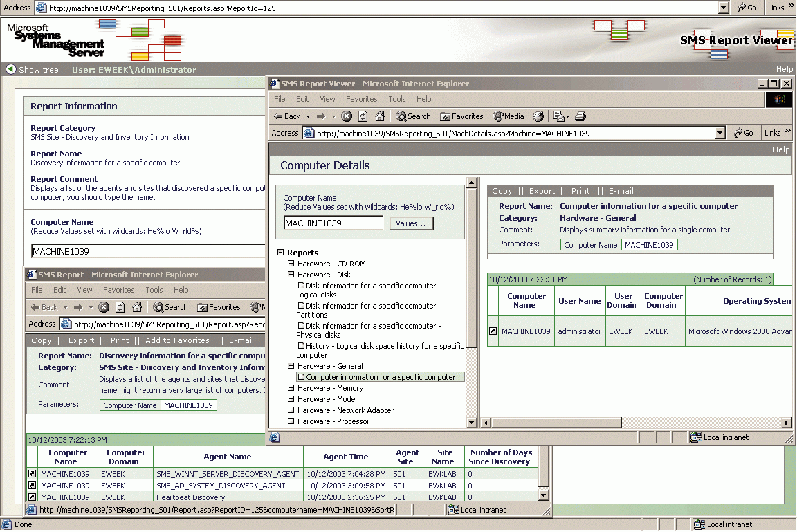Click Favorites button in SMS Report window toolbar
This screenshot has height=532, width=797.
[219, 307]
